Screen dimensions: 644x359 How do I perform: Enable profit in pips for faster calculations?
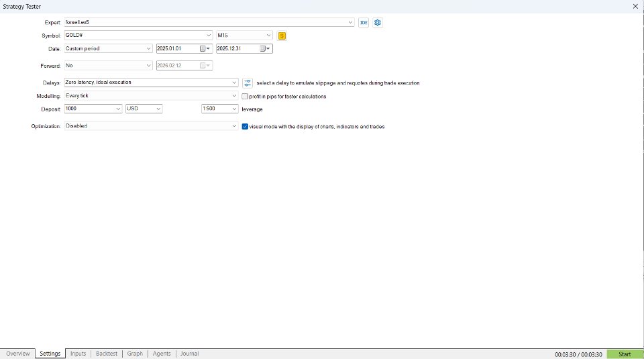click(246, 97)
